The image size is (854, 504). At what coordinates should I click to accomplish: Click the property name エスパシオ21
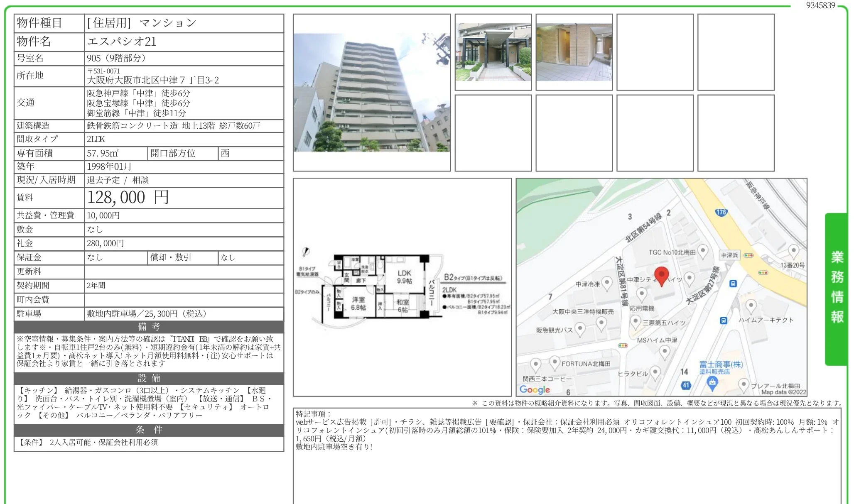(122, 42)
